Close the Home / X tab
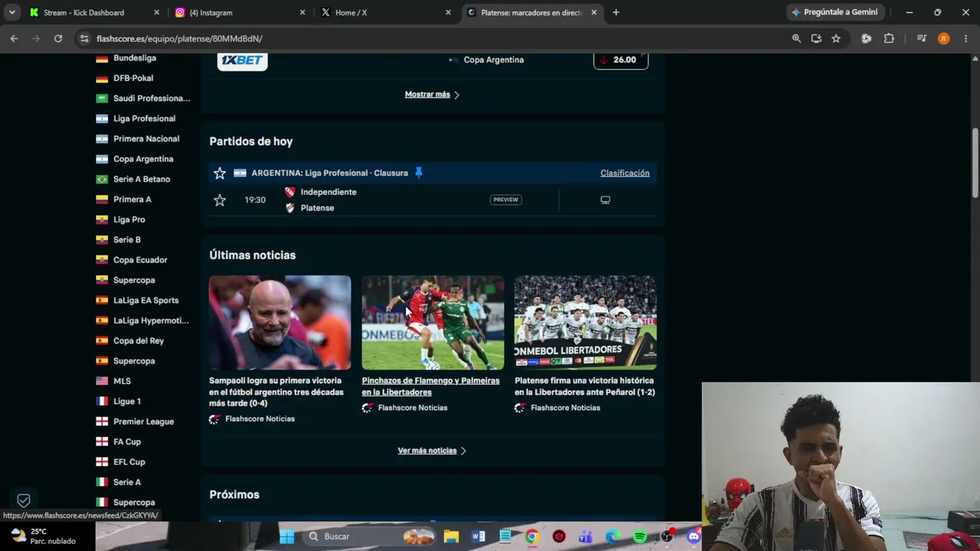The height and width of the screenshot is (551, 980). [x=448, y=12]
